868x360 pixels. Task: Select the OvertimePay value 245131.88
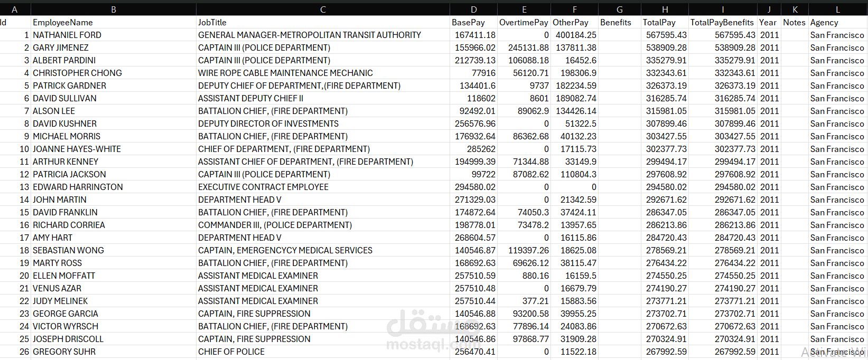pyautogui.click(x=524, y=48)
